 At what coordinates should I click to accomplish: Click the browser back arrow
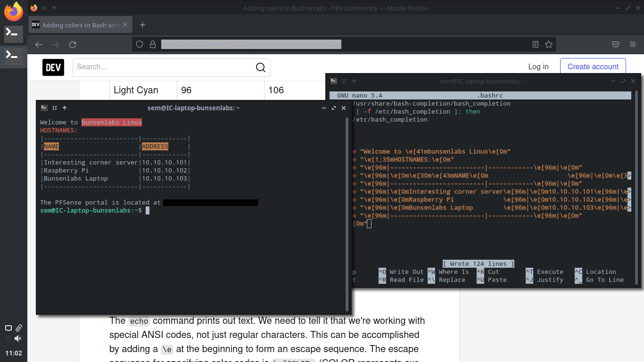point(38,44)
